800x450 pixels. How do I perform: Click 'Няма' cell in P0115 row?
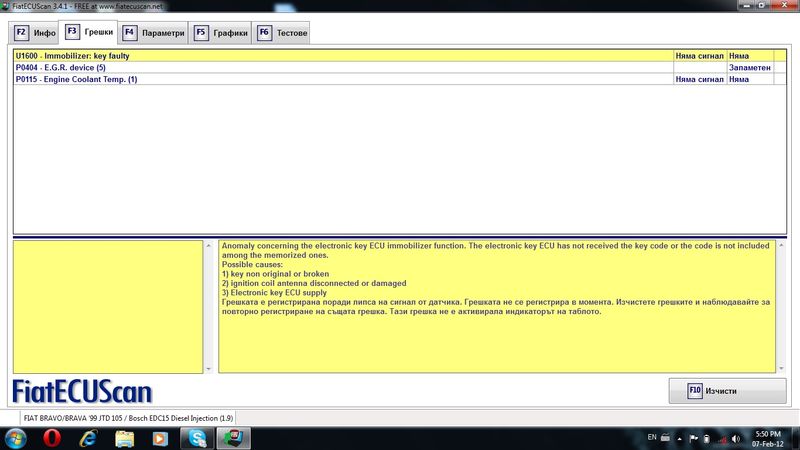(749, 79)
